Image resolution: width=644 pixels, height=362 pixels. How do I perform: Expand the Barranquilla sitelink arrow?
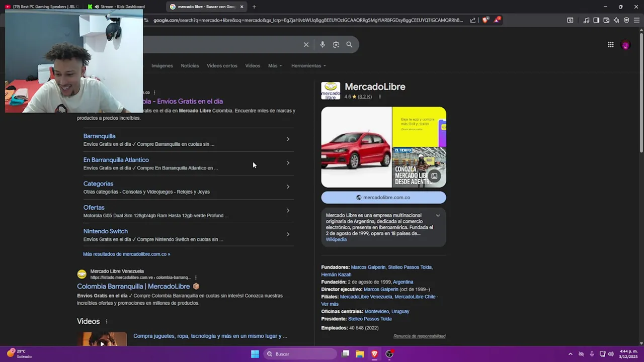pyautogui.click(x=288, y=139)
